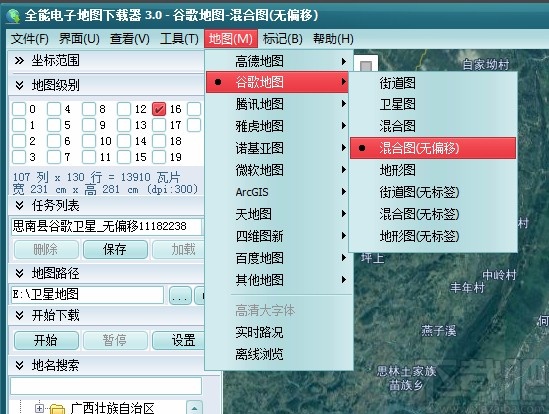Enable map level 12 checkbox
This screenshot has width=549, height=414.
[124, 109]
